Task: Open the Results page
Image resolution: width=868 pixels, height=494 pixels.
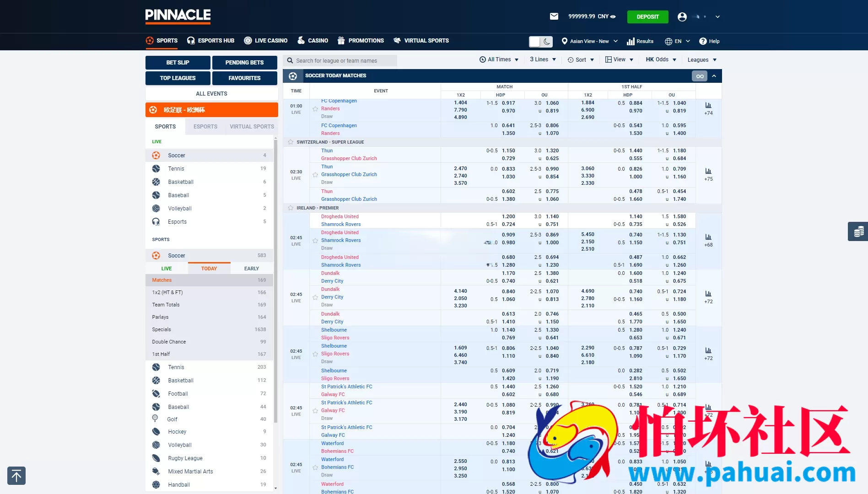Action: tap(640, 41)
